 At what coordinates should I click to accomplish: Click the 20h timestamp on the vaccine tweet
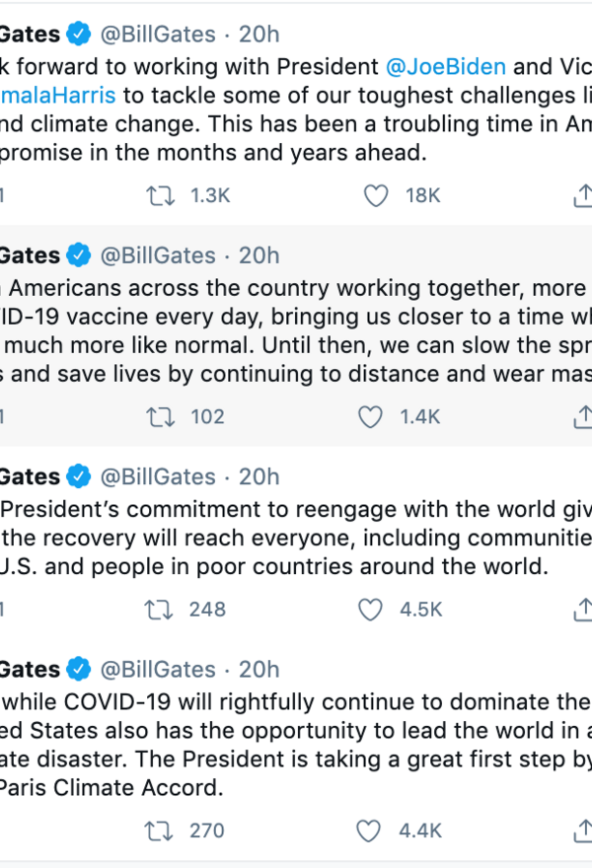tap(259, 255)
